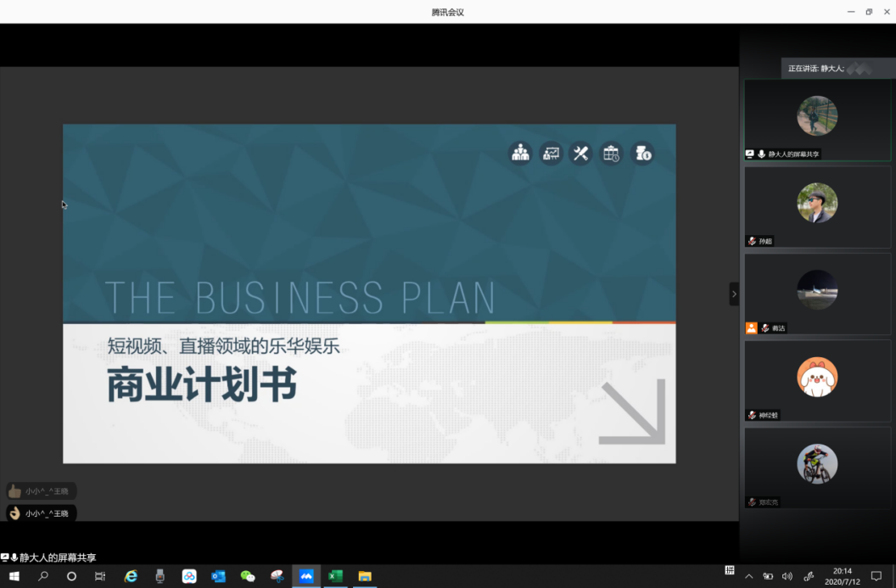The width and height of the screenshot is (896, 588).
Task: Click the money coin icon on the slide
Action: 642,153
